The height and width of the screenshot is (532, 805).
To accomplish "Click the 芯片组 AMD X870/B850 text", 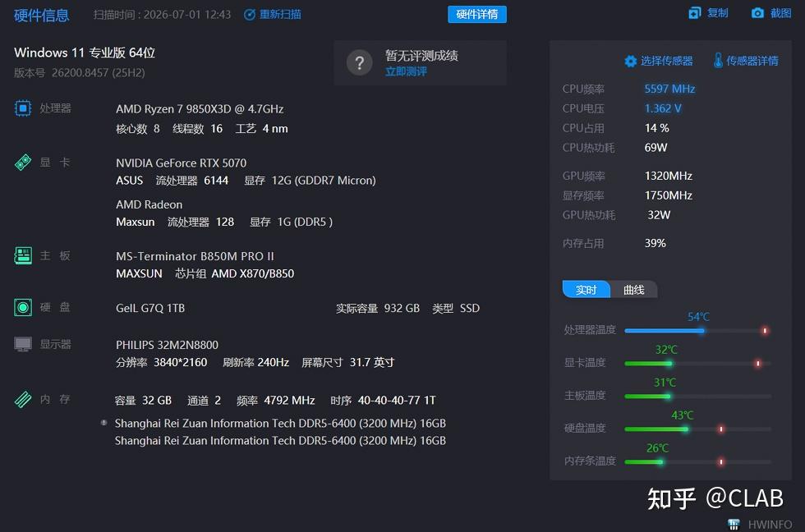I will [x=235, y=274].
